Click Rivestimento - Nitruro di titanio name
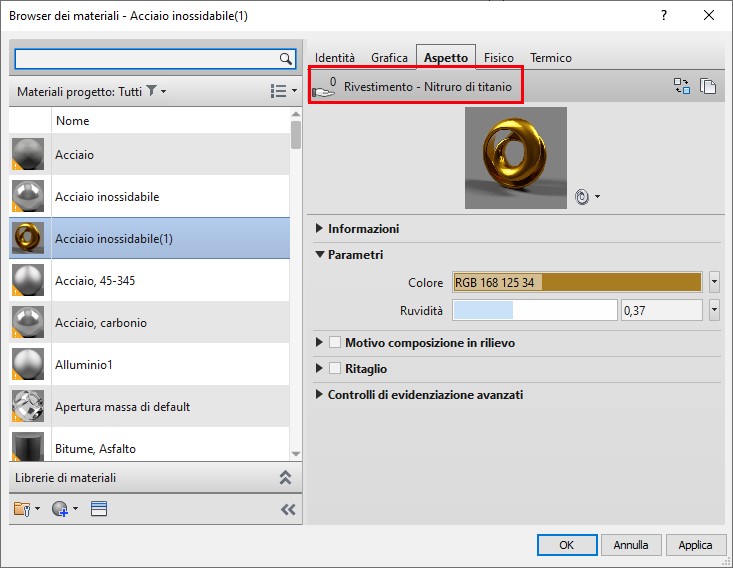 (428, 87)
